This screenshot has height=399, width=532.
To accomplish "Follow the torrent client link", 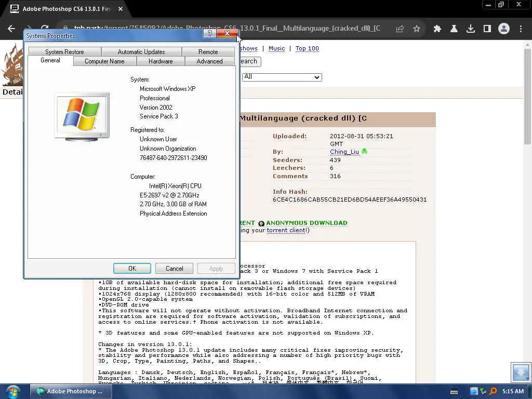I will [286, 230].
